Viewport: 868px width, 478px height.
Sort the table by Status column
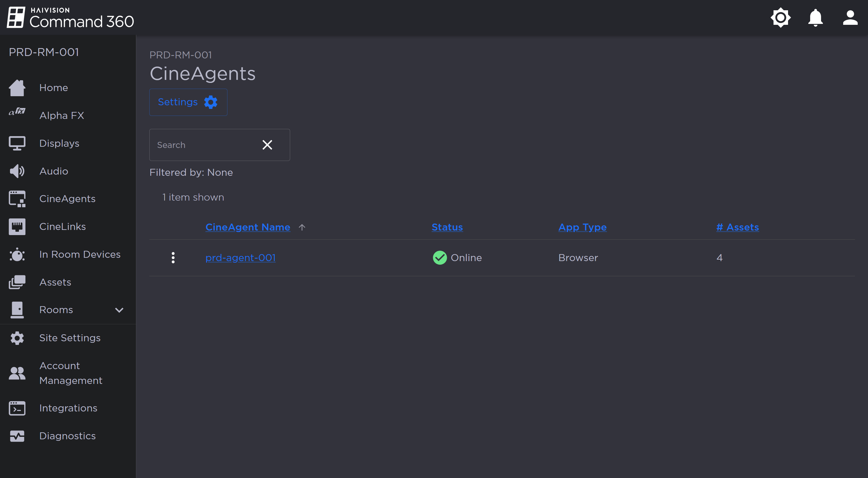447,227
